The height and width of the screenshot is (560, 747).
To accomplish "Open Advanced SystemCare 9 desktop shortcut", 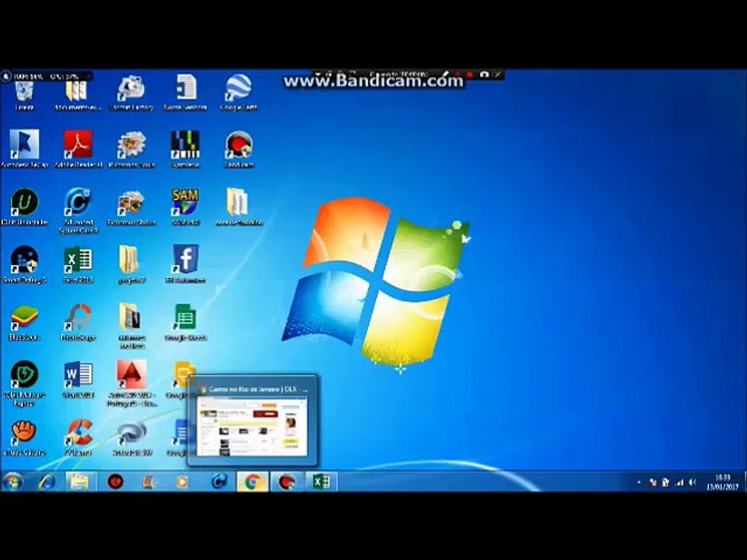I will coord(78,211).
